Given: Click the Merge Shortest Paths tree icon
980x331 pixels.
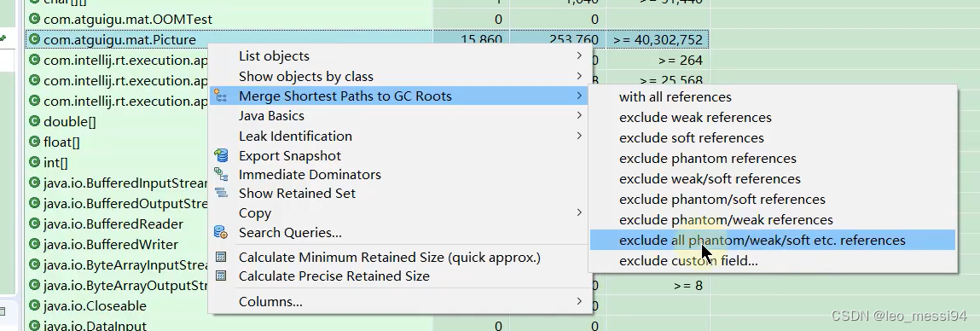Looking at the screenshot, I should pyautogui.click(x=221, y=96).
